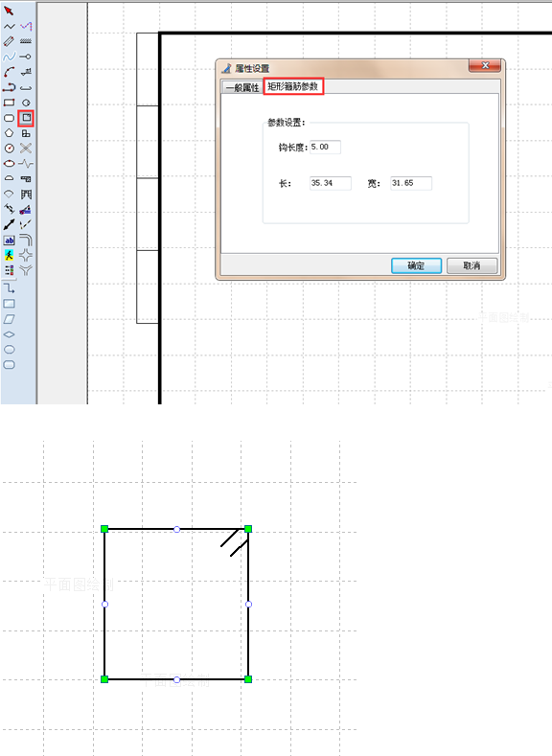This screenshot has width=552, height=756.
Task: Pick the pentagon polygon tool
Action: point(9,133)
